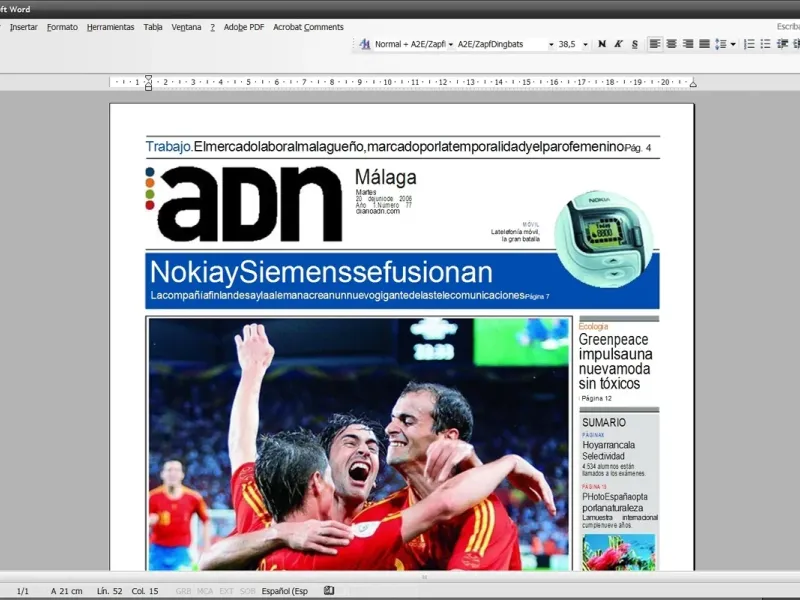The width and height of the screenshot is (800, 600).
Task: Click the Hoyarrancala Selectividad summary item
Action: pyautogui.click(x=608, y=451)
